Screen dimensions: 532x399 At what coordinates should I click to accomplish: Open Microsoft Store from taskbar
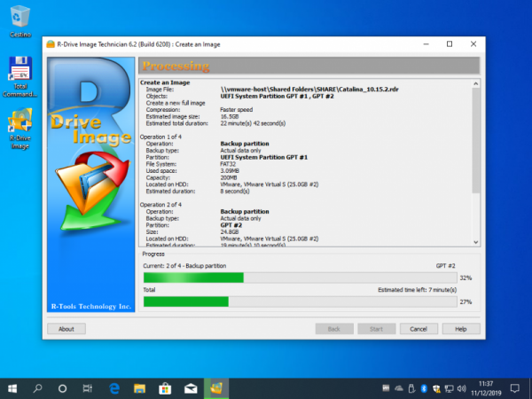165,388
